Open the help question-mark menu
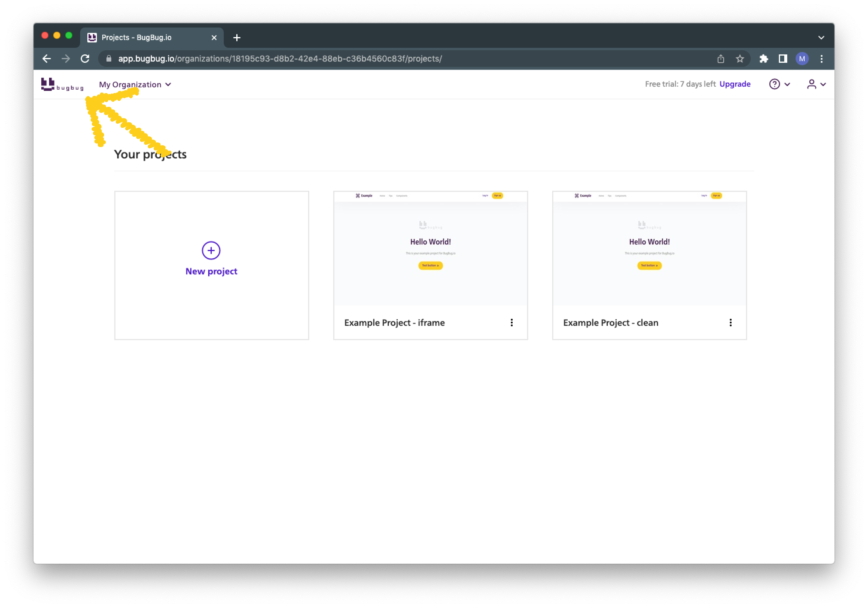 coord(779,84)
